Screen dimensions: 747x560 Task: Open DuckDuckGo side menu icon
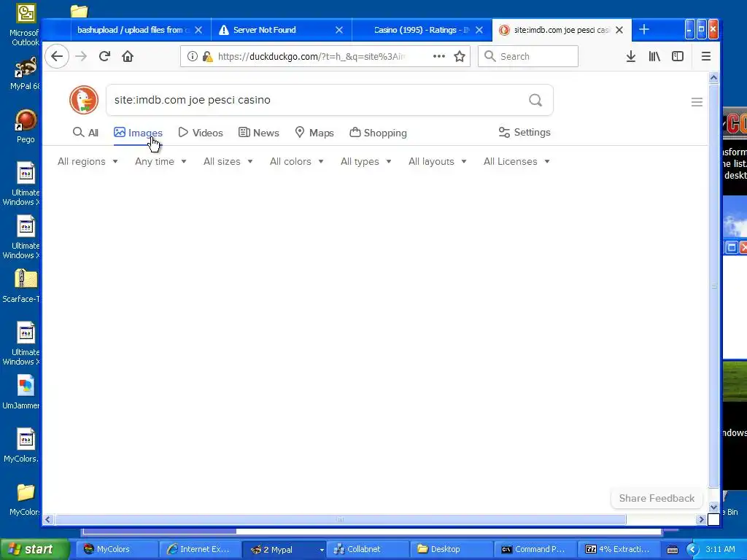click(697, 102)
